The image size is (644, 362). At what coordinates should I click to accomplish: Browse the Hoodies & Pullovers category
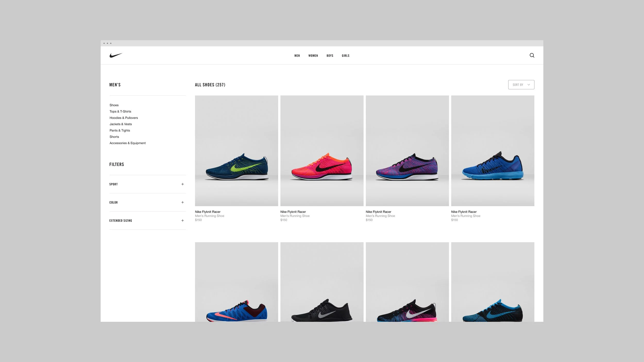coord(124,118)
